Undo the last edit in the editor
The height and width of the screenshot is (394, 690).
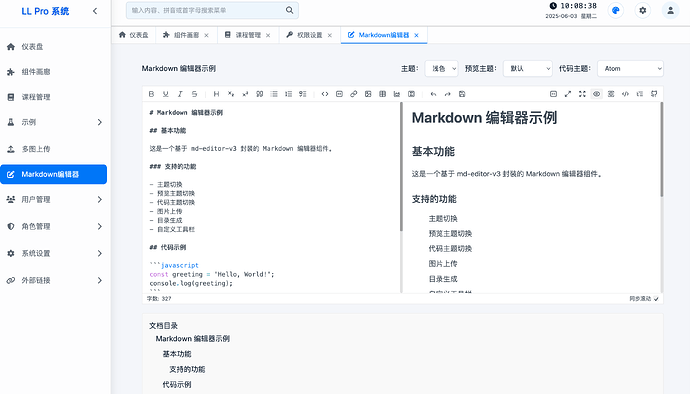coord(433,94)
